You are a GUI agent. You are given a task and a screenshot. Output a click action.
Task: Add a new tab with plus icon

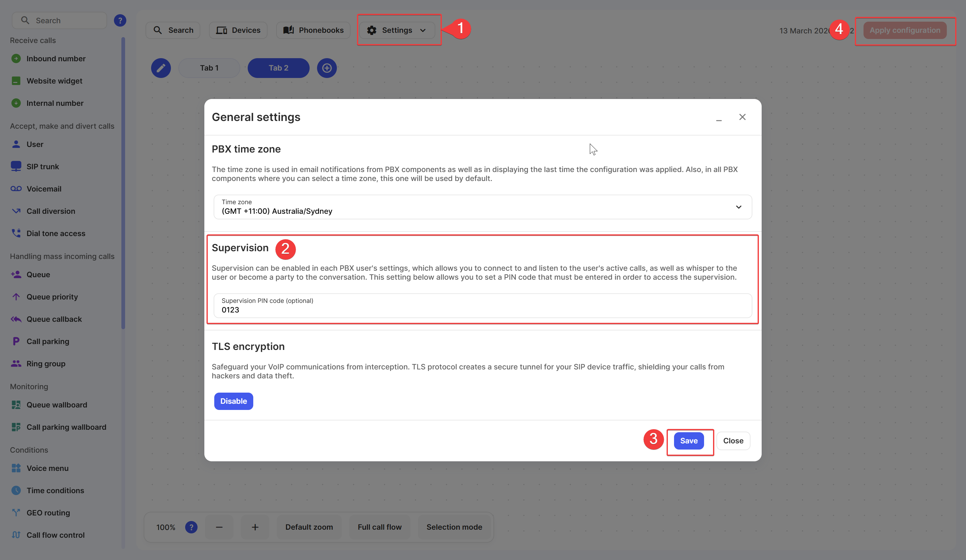click(327, 68)
